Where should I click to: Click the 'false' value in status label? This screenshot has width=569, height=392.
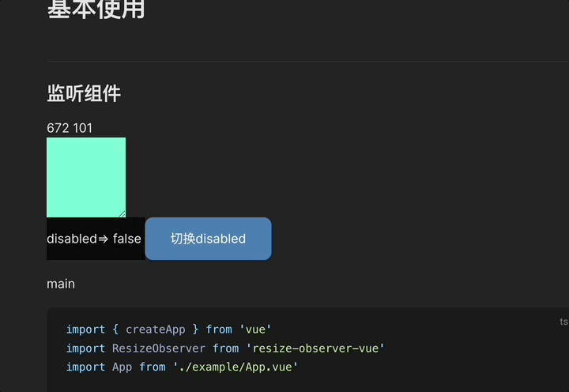(126, 239)
